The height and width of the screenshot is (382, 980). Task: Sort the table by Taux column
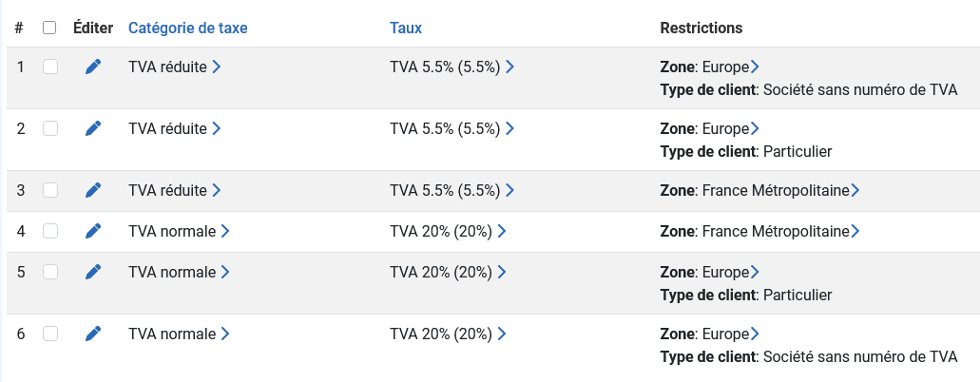[x=406, y=28]
